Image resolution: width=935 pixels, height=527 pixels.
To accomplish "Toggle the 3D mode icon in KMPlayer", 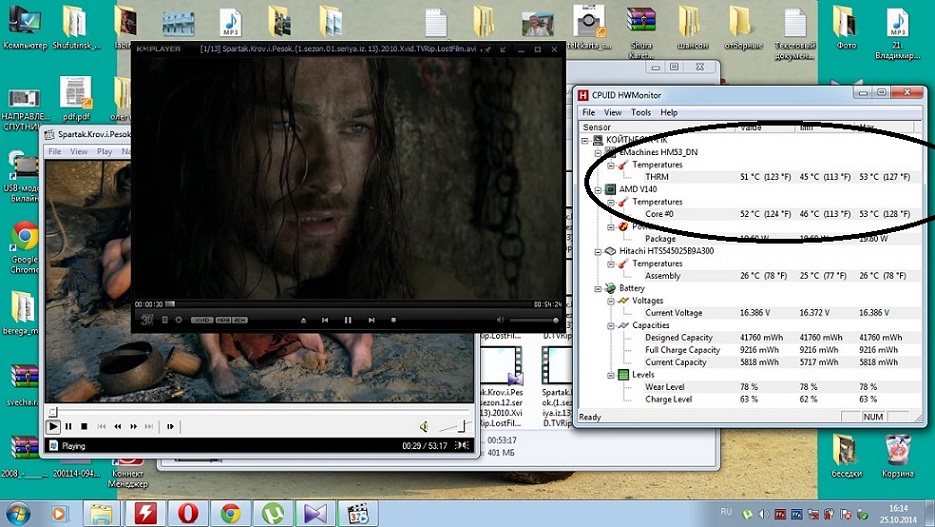I will coord(147,320).
